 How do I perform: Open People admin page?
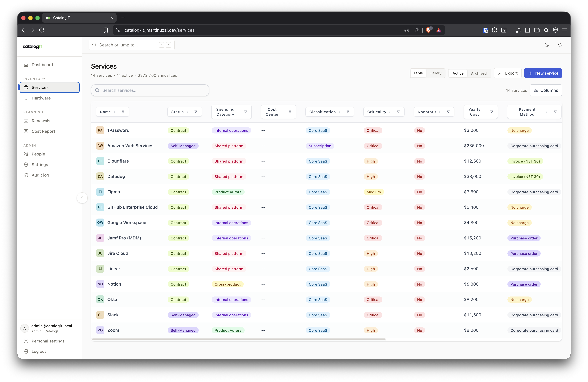[50, 154]
